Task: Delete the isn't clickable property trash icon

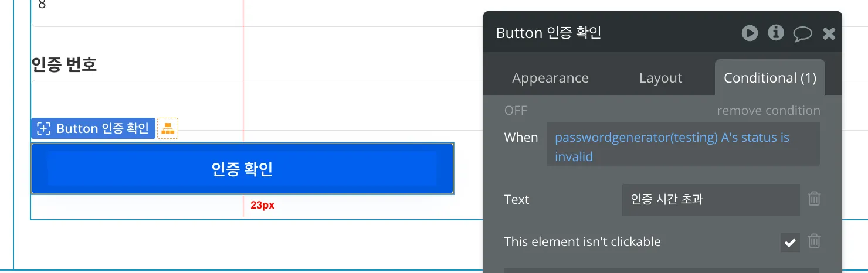Action: pyautogui.click(x=814, y=241)
